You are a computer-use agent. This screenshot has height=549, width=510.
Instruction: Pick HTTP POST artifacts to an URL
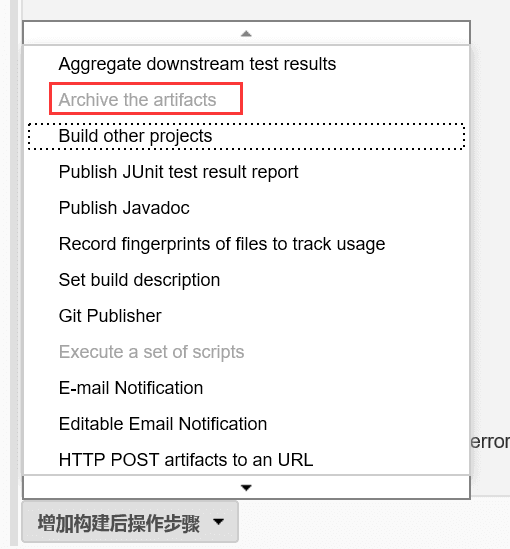(186, 460)
